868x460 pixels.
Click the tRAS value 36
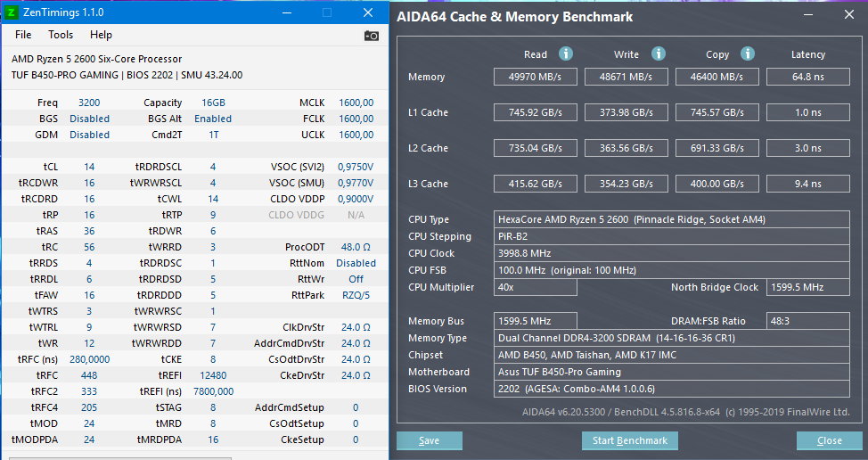89,231
